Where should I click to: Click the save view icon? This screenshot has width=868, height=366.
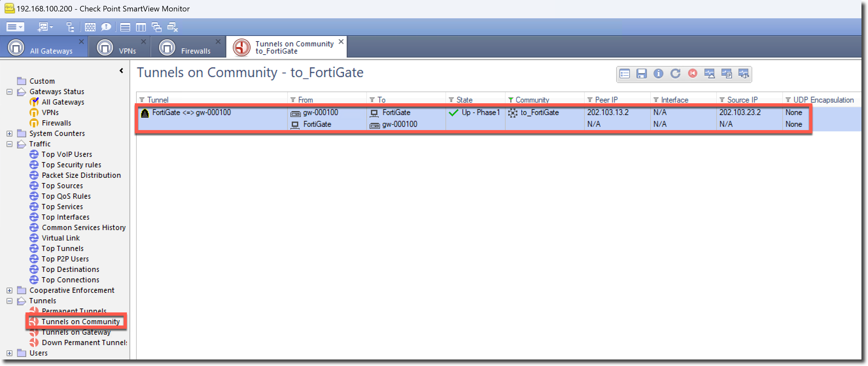point(641,74)
